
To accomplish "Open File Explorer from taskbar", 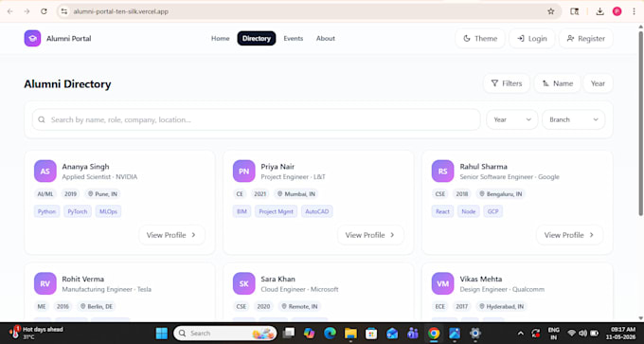I will (x=350, y=334).
